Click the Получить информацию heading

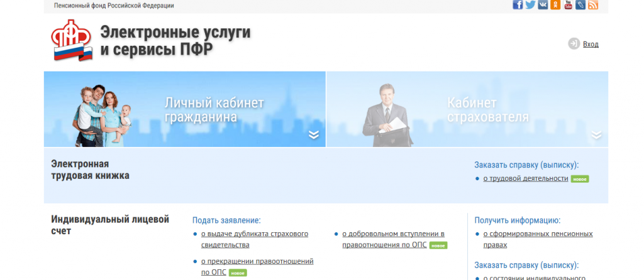click(x=518, y=220)
